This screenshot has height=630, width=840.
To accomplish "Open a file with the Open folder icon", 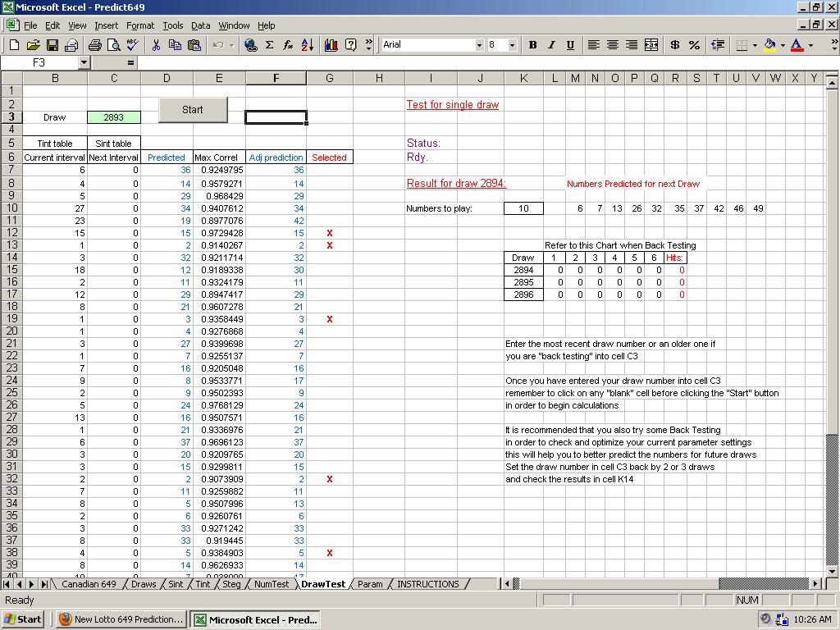I will coord(33,45).
